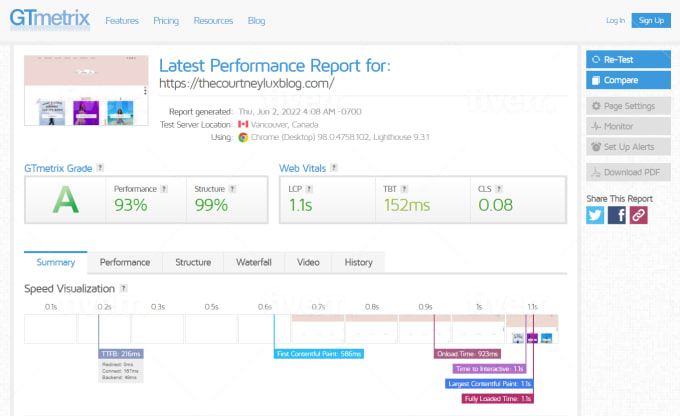Click the report generated date text
Viewport: 680px width, 416px height.
[x=300, y=111]
